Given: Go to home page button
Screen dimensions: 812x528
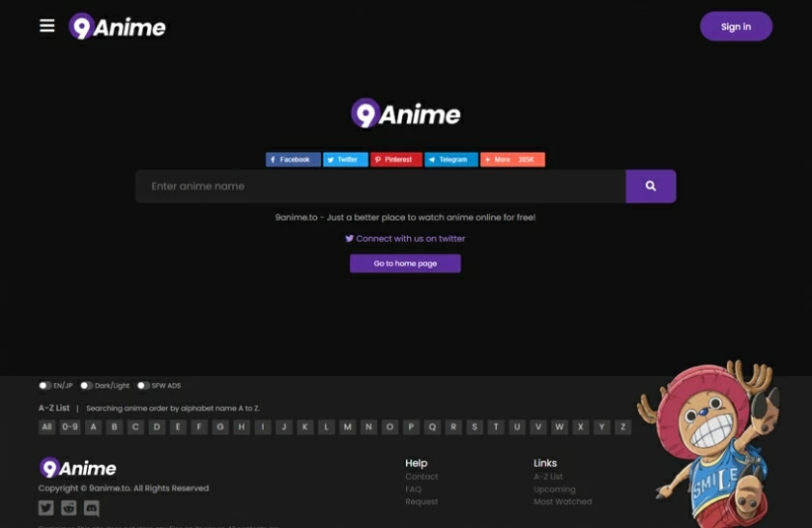Looking at the screenshot, I should tap(405, 263).
